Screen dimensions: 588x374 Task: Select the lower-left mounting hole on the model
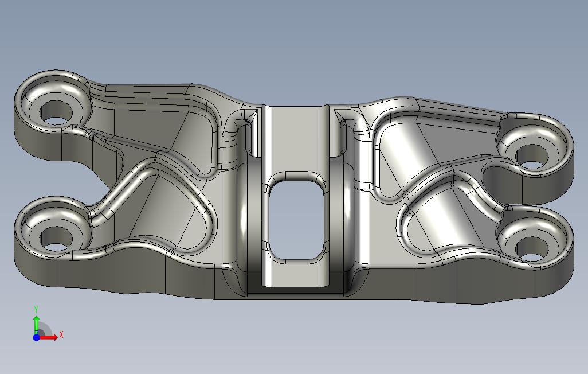(56, 238)
